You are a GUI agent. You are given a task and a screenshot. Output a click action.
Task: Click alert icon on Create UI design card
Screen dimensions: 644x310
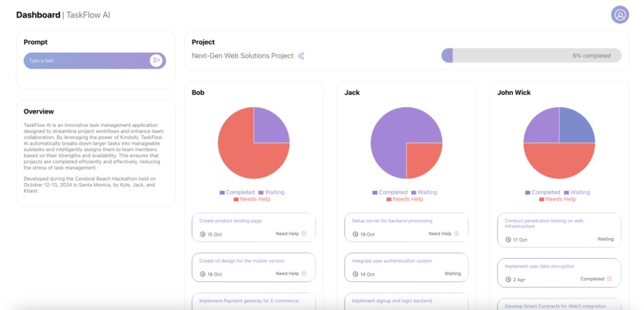pyautogui.click(x=304, y=273)
